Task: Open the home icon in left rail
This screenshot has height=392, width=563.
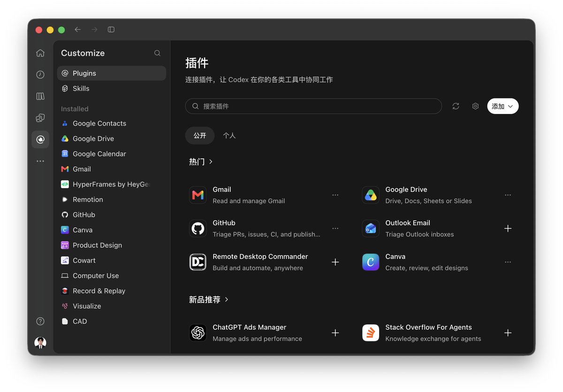Action: pos(40,53)
